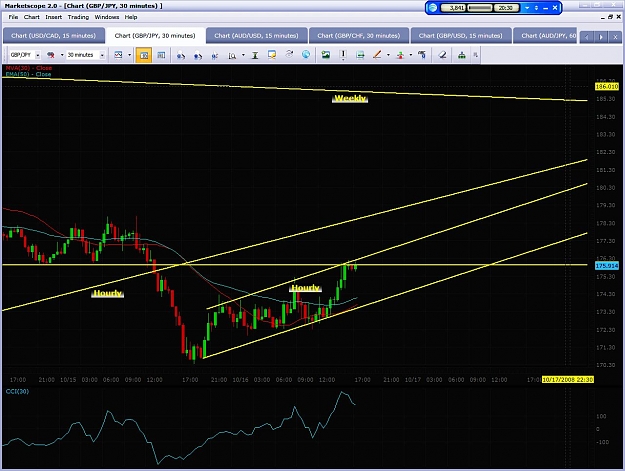Toggle the data table view icon
This screenshot has height=471, width=625.
tap(161, 55)
